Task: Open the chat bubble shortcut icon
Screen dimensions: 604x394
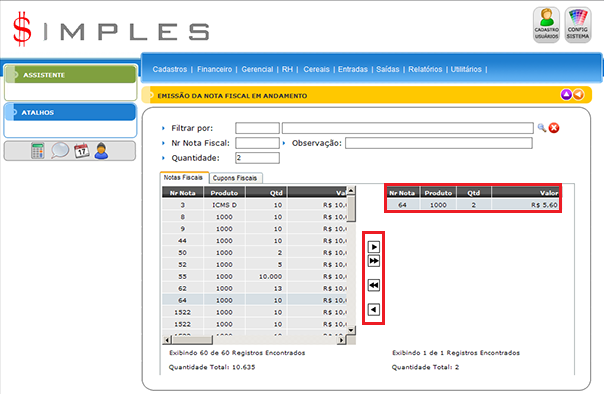Action: 60,151
